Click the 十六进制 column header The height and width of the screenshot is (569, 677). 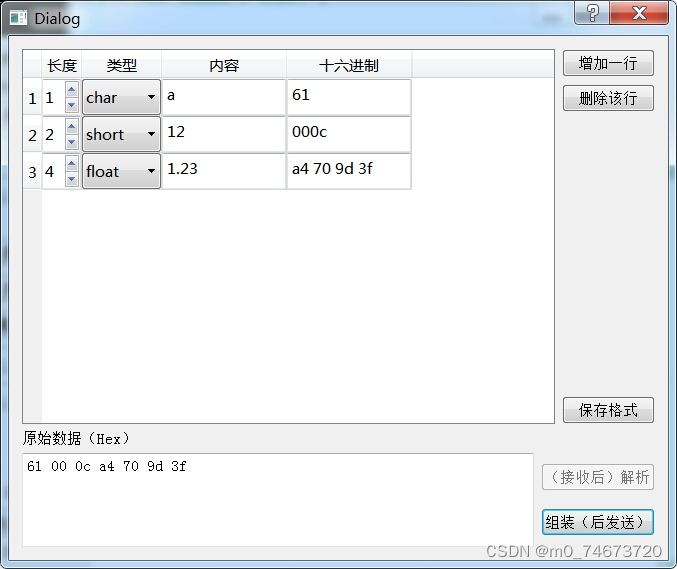(x=349, y=65)
